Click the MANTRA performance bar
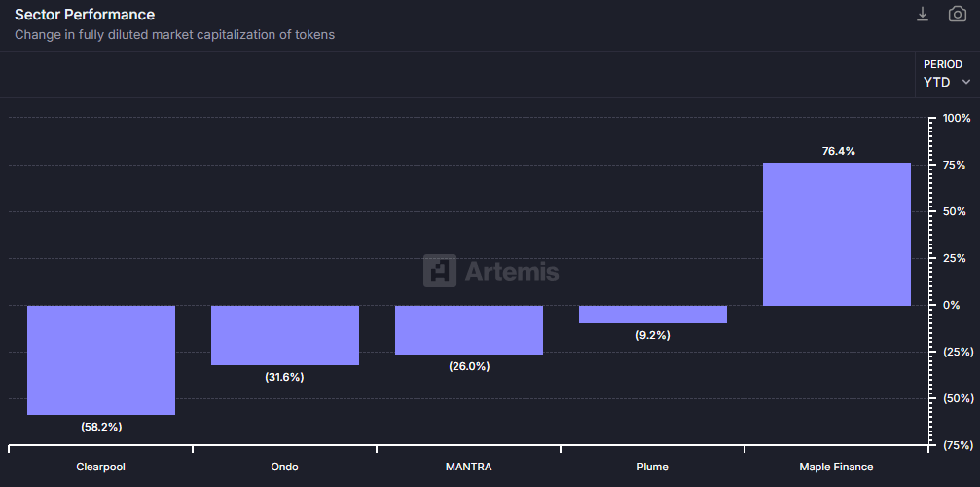Viewport: 980px width, 487px height. [x=469, y=329]
